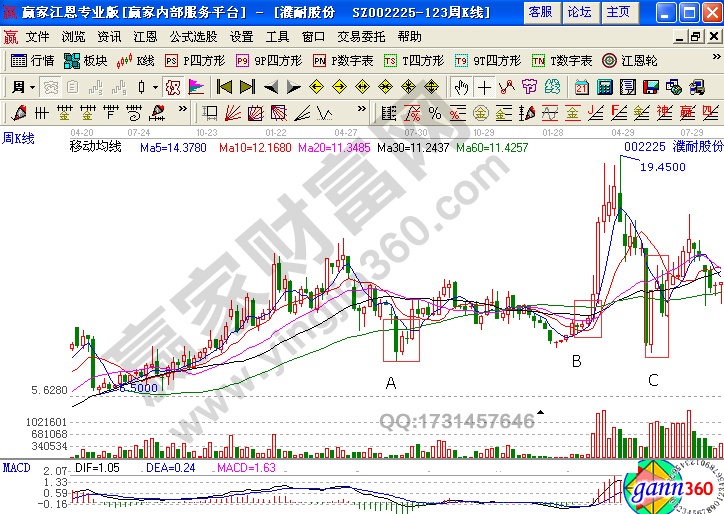Jump to first bar with skip-to-start arrow

224,87
